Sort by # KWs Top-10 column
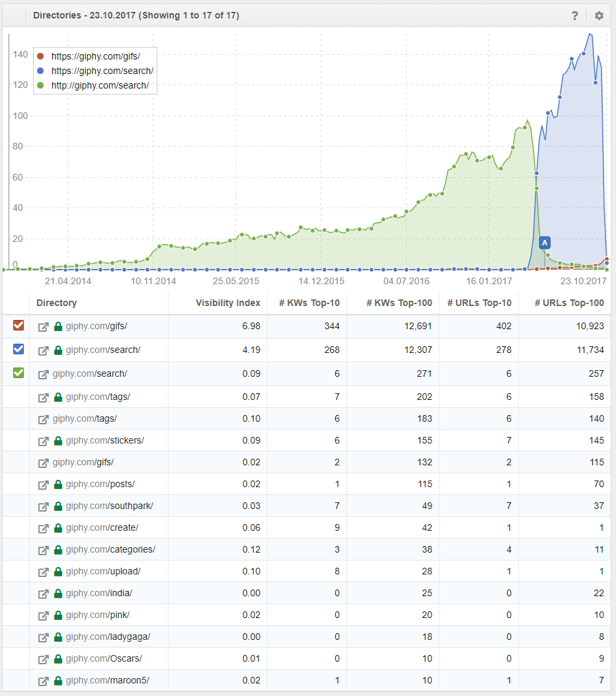This screenshot has height=696, width=616. click(309, 303)
